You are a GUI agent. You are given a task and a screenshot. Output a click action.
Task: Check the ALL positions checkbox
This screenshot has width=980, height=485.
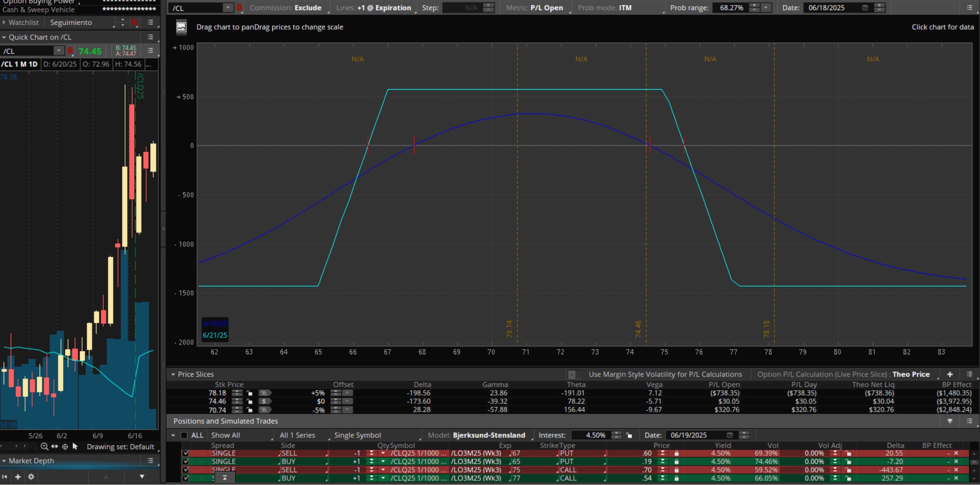point(184,435)
